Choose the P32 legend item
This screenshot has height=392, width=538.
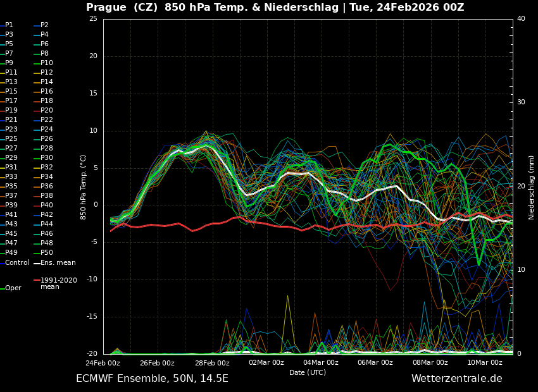47,168
